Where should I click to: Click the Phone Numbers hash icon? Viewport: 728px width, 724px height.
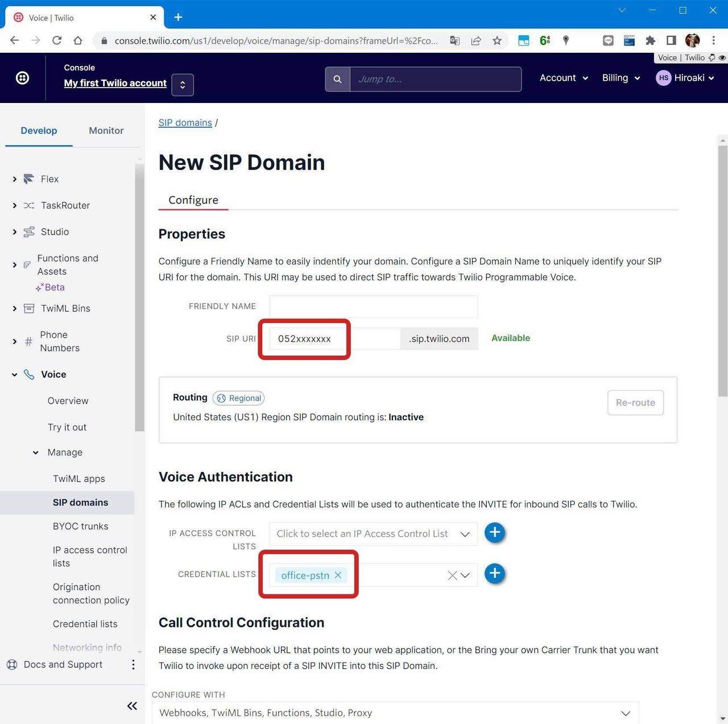(28, 341)
